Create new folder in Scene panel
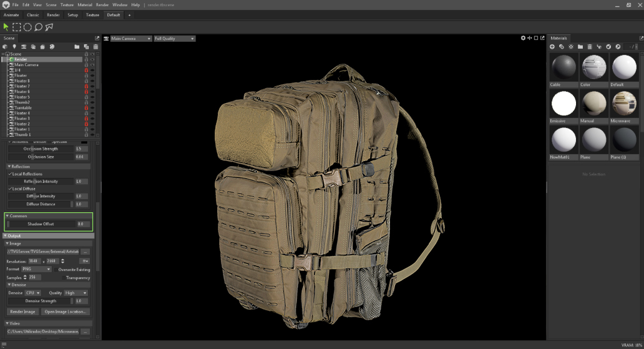 [77, 47]
